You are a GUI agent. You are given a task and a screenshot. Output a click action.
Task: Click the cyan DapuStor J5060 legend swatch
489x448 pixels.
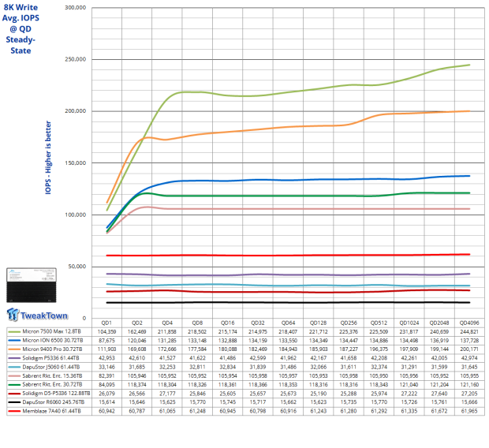click(x=14, y=367)
